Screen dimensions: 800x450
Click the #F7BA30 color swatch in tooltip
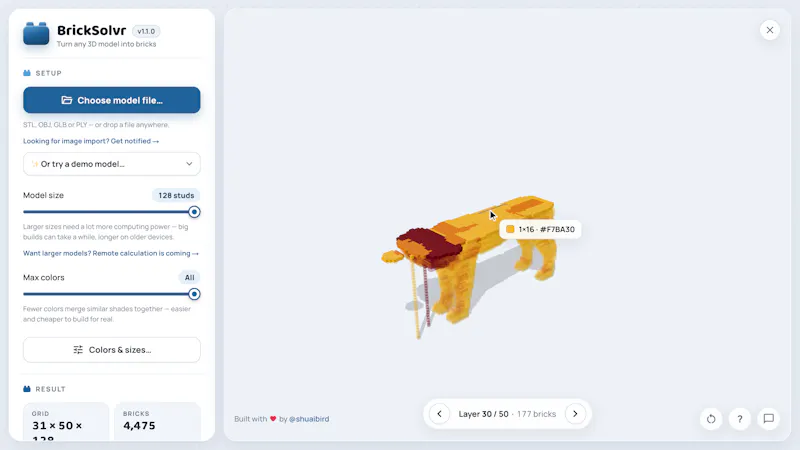point(510,229)
